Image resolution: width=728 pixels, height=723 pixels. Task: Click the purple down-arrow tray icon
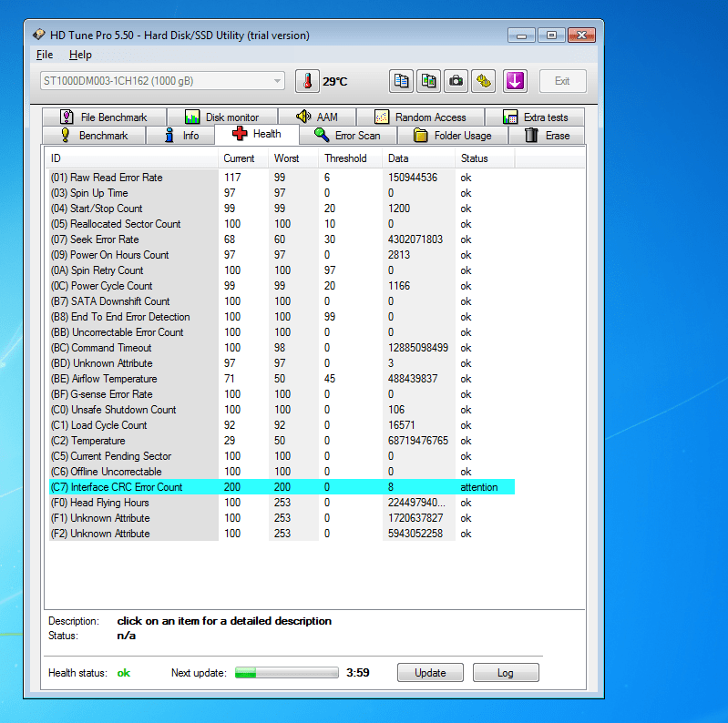tap(515, 81)
